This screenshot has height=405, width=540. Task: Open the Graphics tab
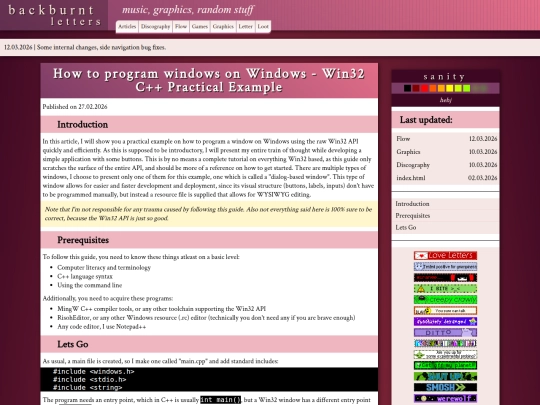[223, 27]
